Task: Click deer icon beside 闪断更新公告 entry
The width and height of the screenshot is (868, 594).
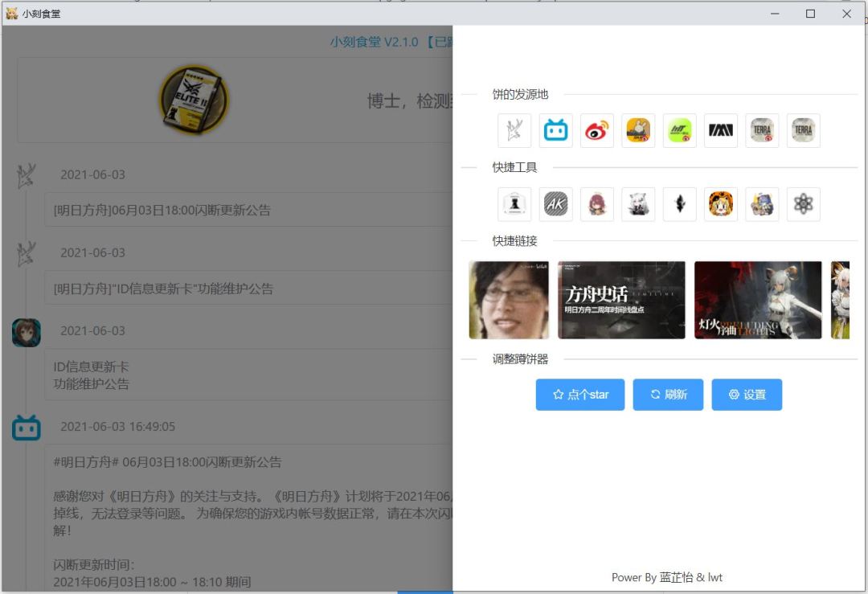Action: 26,176
